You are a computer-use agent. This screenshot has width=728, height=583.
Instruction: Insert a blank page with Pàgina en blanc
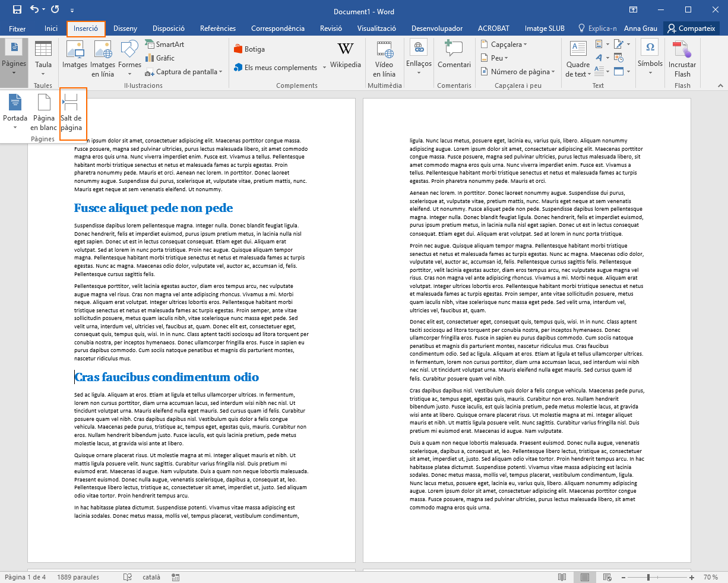tap(44, 113)
